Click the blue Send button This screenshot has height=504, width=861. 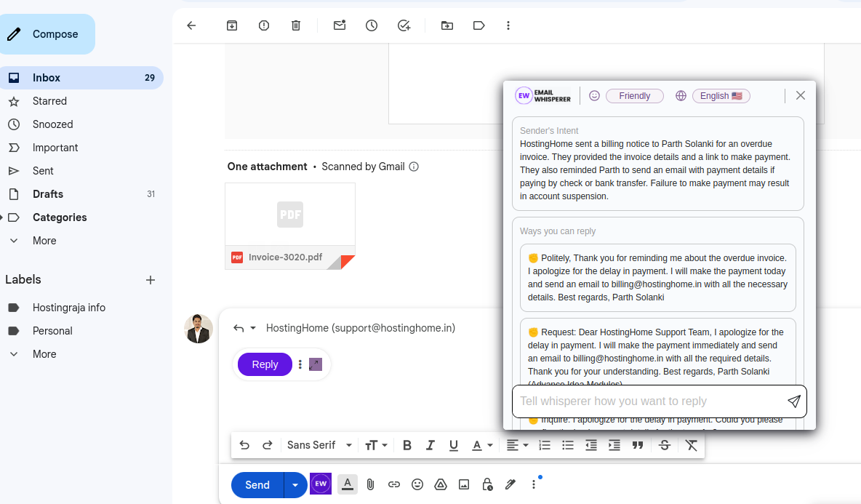[x=257, y=484]
